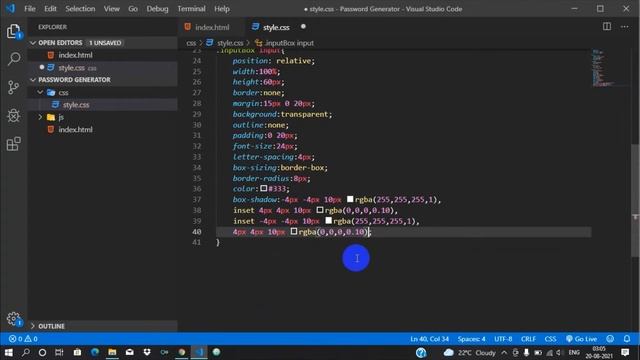Open style.css in css folder
The width and height of the screenshot is (640, 360).
(x=76, y=105)
